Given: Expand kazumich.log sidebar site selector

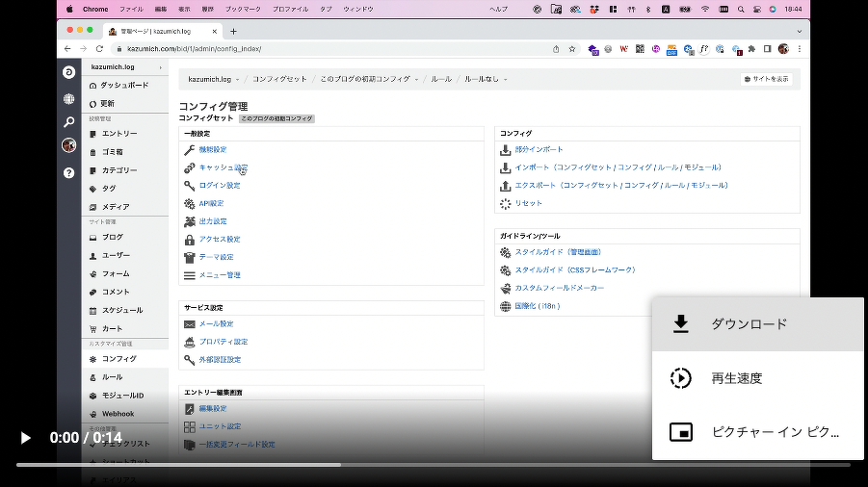Looking at the screenshot, I should point(125,66).
